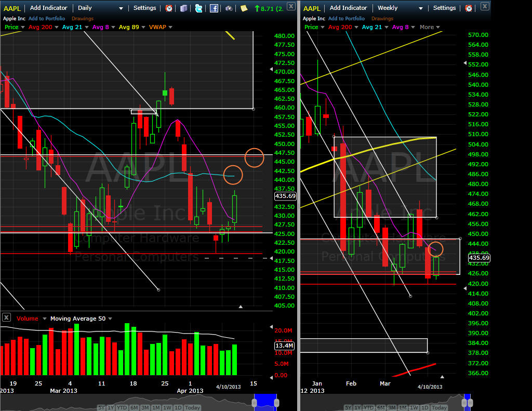The image size is (532, 411).
Task: Click Today button in Daily chart
Action: click(192, 407)
